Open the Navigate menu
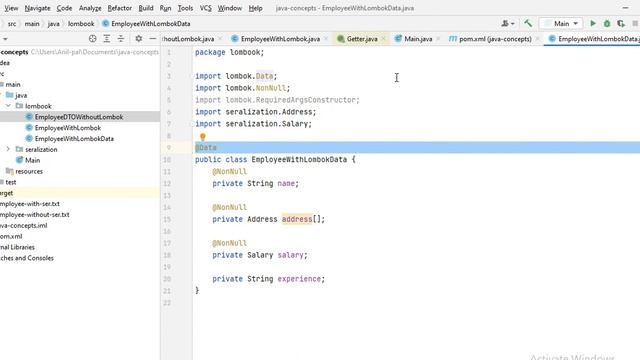 point(37,8)
